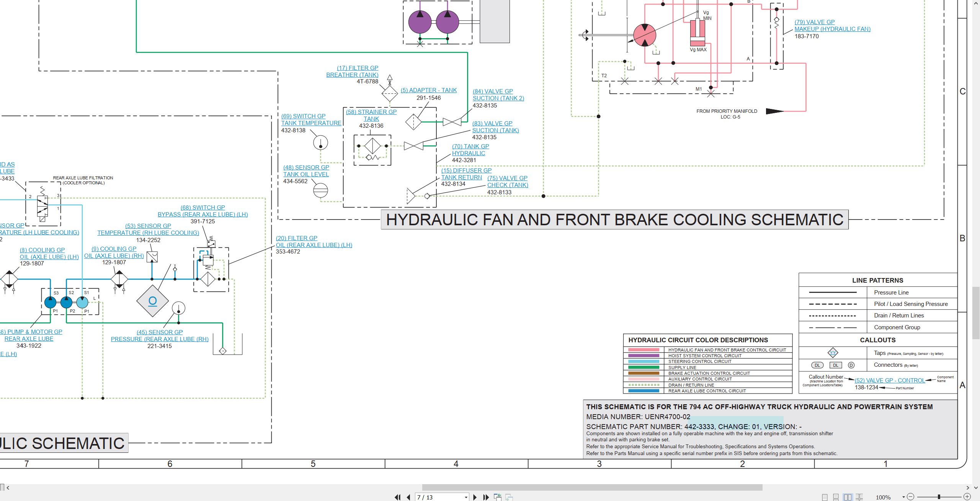Screen dimensions: 980x501
Task: Open (45) SENSOR GP PRESSURE (REAR AXLE LUBE) link
Action: point(160,335)
